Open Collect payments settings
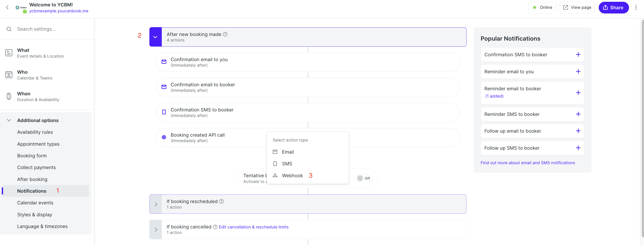Screen dimensions: 644x245 tap(36, 168)
